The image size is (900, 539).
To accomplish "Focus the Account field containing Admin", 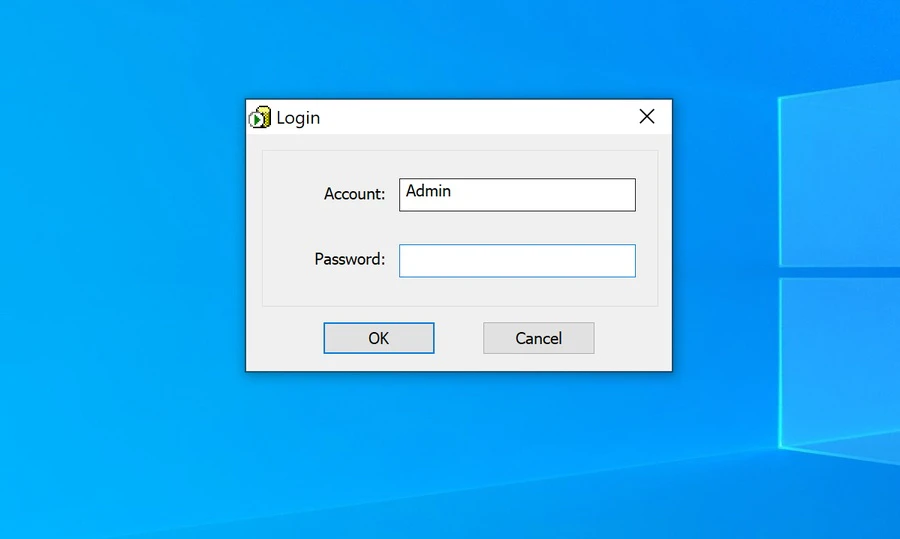I will (517, 195).
